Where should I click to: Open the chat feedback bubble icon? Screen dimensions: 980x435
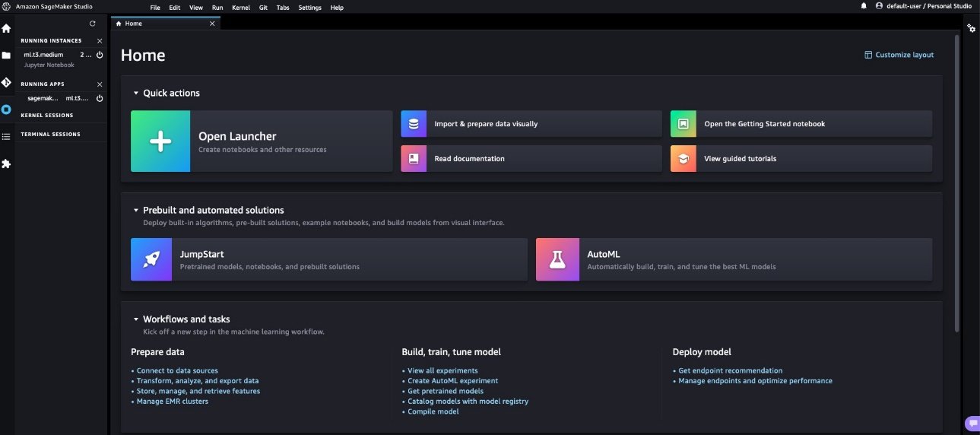[x=972, y=423]
